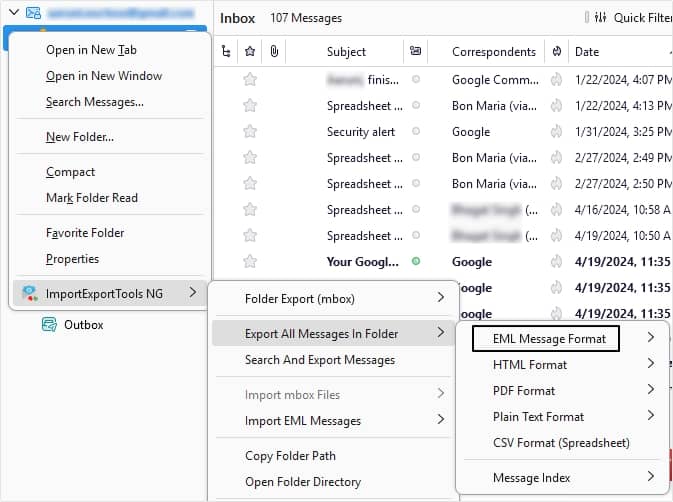The width and height of the screenshot is (673, 502).
Task: Sort by Subject column header
Action: [x=346, y=52]
